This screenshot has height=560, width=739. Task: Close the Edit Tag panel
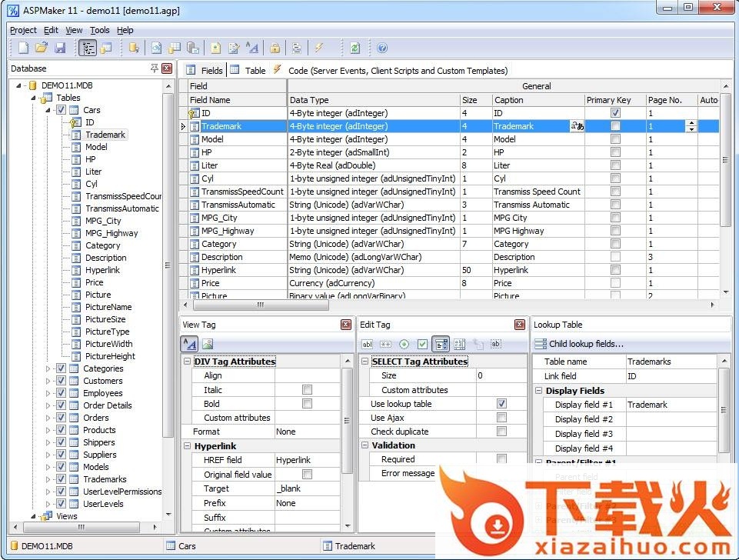tap(519, 325)
